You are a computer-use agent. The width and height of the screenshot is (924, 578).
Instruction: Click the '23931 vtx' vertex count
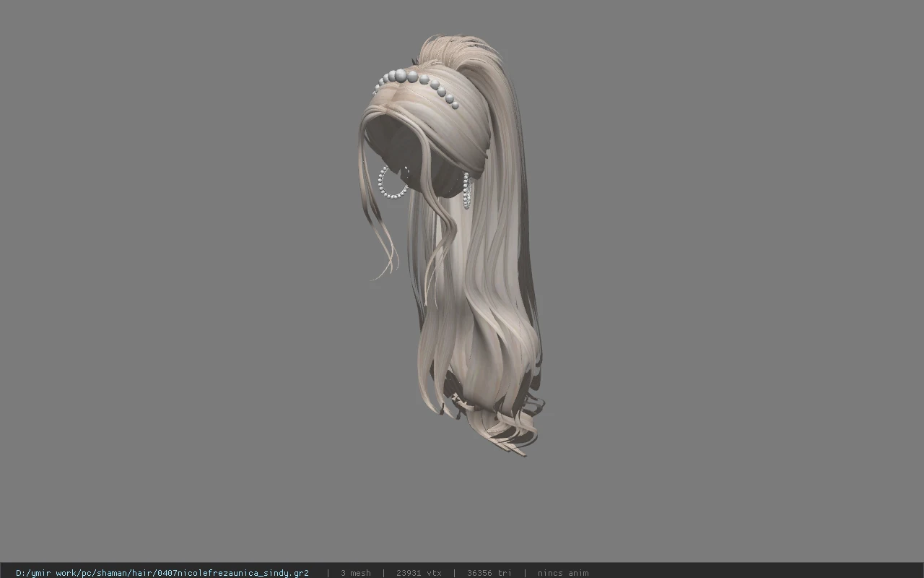tap(419, 573)
